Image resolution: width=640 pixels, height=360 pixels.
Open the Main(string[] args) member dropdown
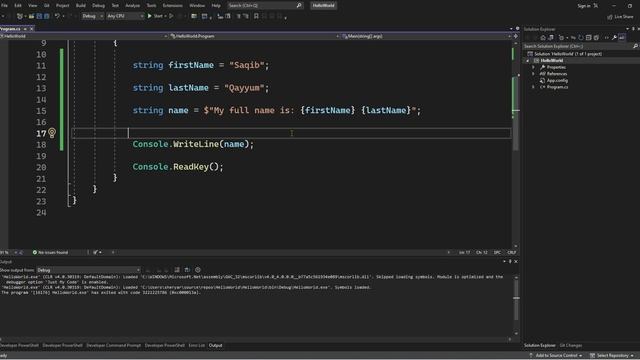pos(427,36)
